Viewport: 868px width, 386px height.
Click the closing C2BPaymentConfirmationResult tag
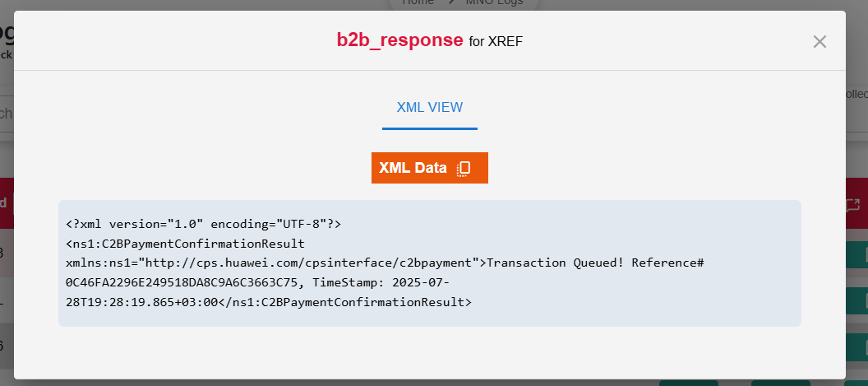pos(345,302)
